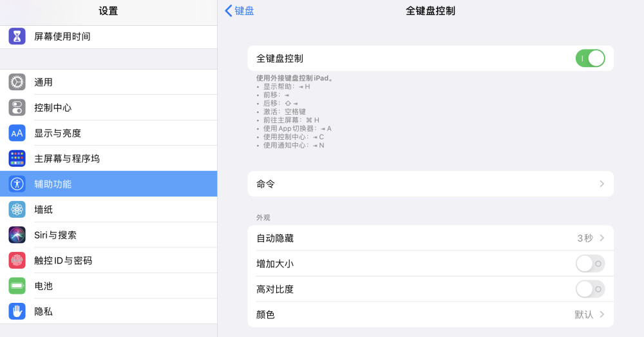Viewport: 644px width, 337px height.
Task: Go back to 键盘 page
Action: coord(240,11)
